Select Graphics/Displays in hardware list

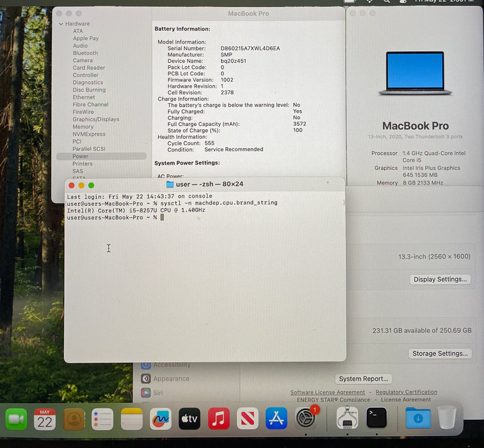[x=95, y=120]
